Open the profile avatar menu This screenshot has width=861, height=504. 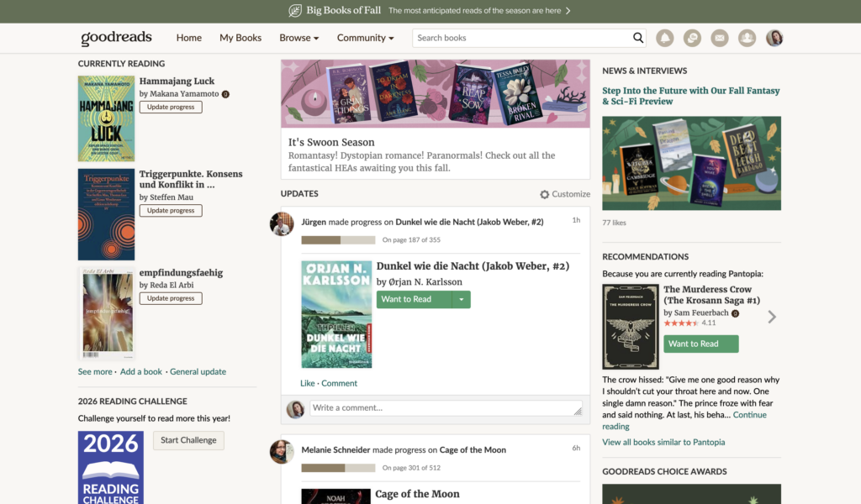[x=774, y=38]
